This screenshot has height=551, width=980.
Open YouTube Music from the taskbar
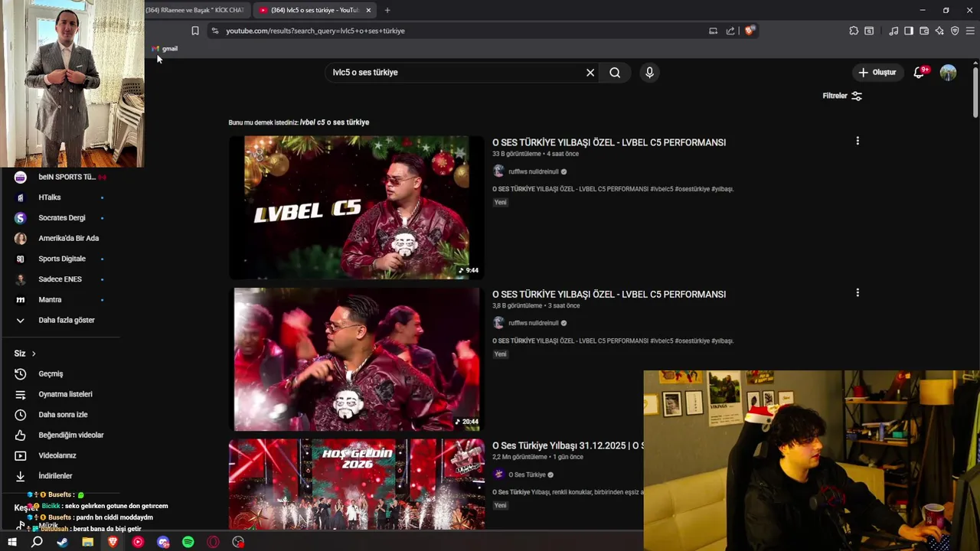click(x=138, y=542)
